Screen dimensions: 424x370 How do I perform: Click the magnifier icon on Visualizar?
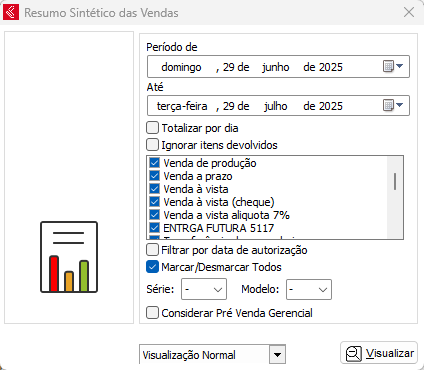(x=354, y=353)
